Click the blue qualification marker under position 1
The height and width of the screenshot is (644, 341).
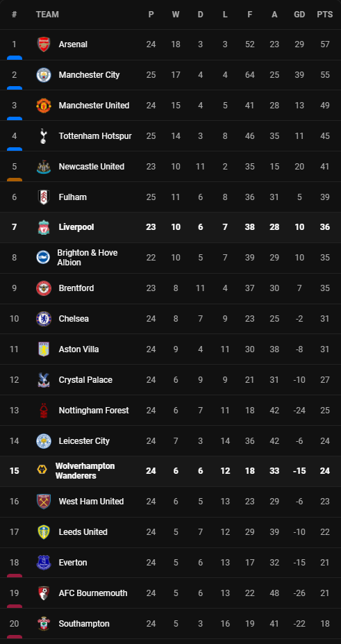coord(15,58)
